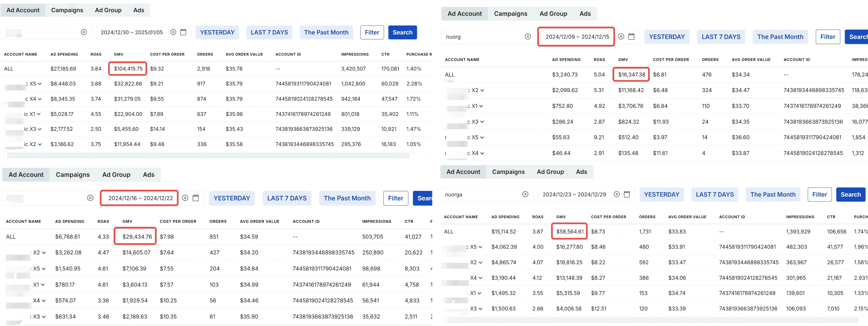
Task: Select the $29,434.76 GMV total cell
Action: (137, 237)
